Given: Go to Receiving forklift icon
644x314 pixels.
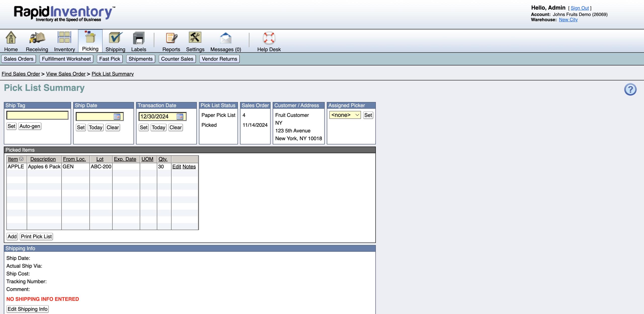Looking at the screenshot, I should pos(37,38).
